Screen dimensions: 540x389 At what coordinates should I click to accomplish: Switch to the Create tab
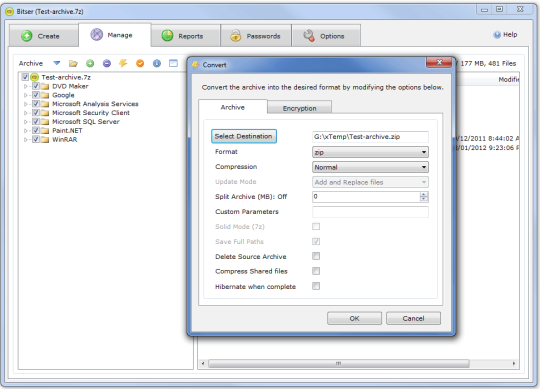click(44, 36)
